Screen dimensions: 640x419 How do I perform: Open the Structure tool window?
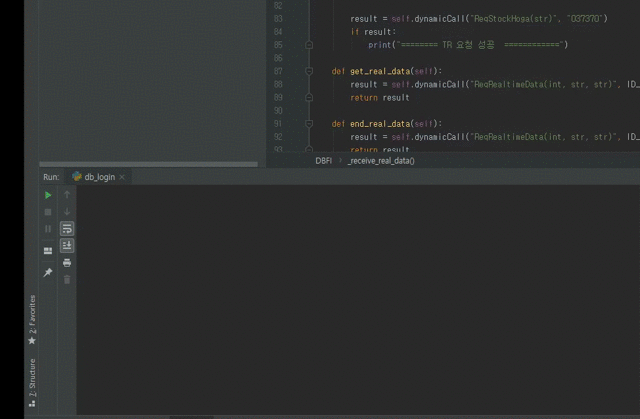pos(32,383)
